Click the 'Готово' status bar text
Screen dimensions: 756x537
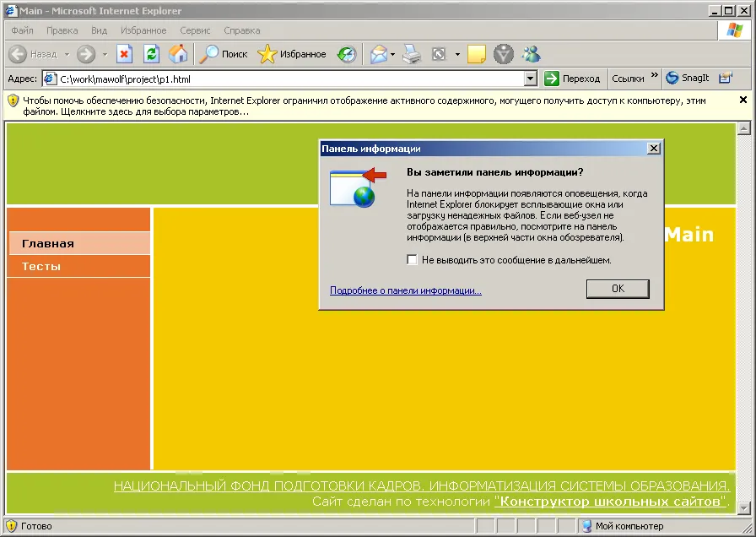(36, 526)
